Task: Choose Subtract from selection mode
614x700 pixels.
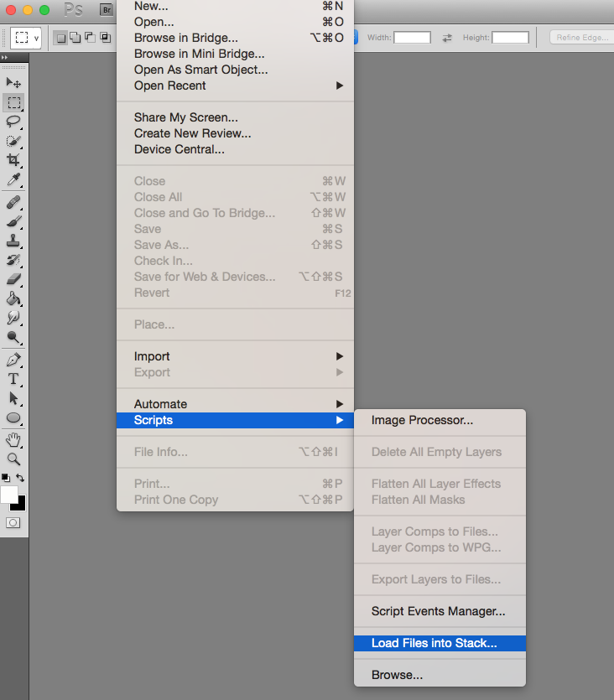Action: 91,38
